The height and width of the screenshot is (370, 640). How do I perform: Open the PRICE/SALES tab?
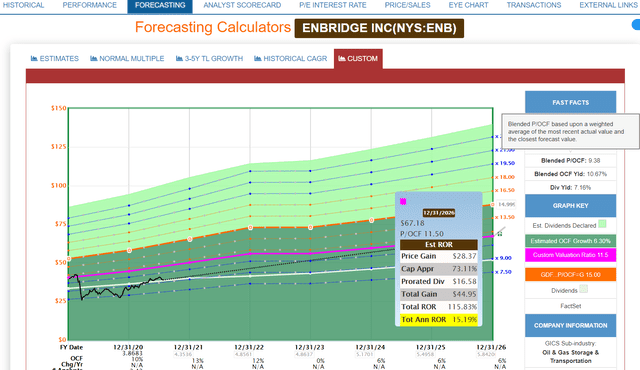point(407,5)
